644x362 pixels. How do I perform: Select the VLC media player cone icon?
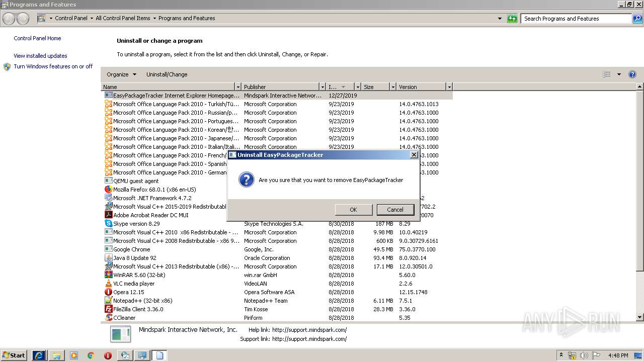108,284
